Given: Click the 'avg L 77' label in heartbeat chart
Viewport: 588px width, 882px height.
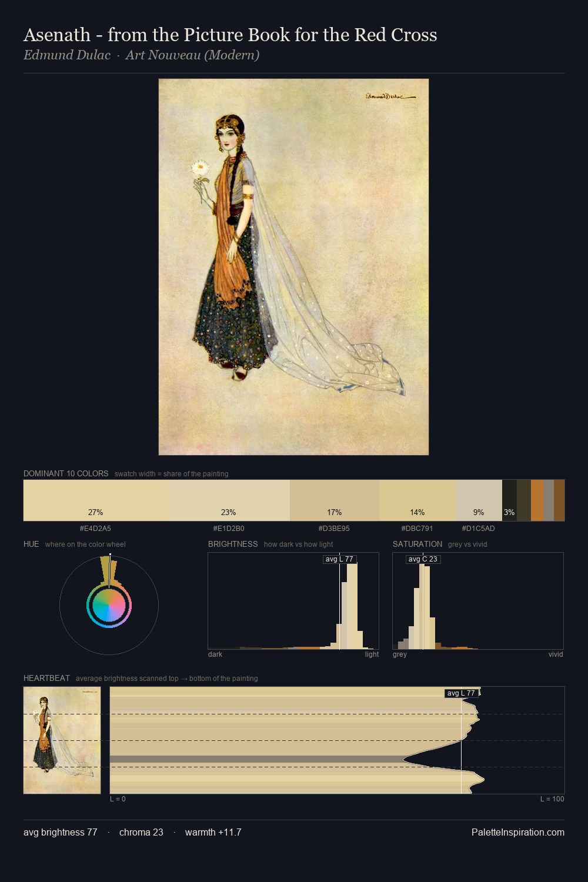Looking at the screenshot, I should pos(461,693).
